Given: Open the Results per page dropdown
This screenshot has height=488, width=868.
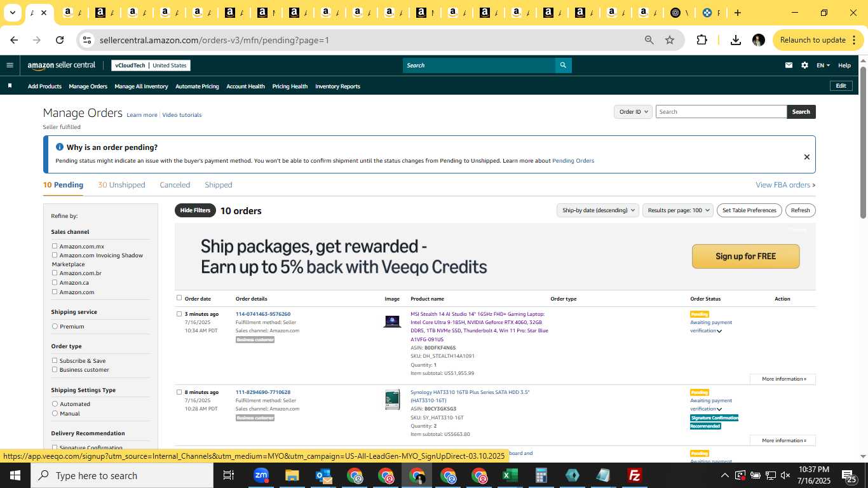Looking at the screenshot, I should [x=677, y=210].
